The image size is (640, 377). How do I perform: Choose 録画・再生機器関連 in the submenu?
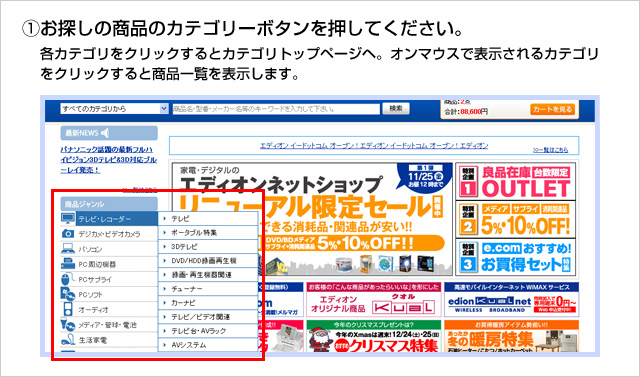(x=208, y=275)
